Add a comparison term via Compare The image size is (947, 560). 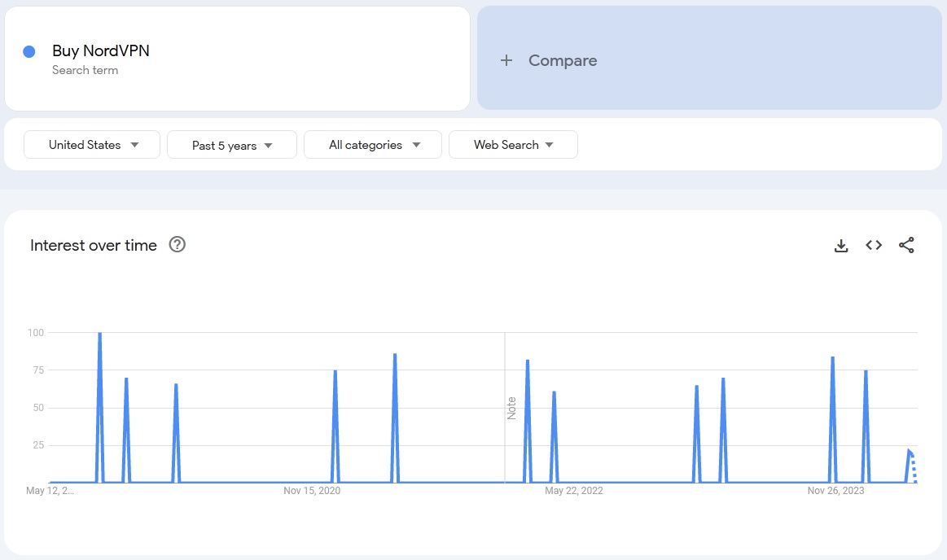click(710, 59)
